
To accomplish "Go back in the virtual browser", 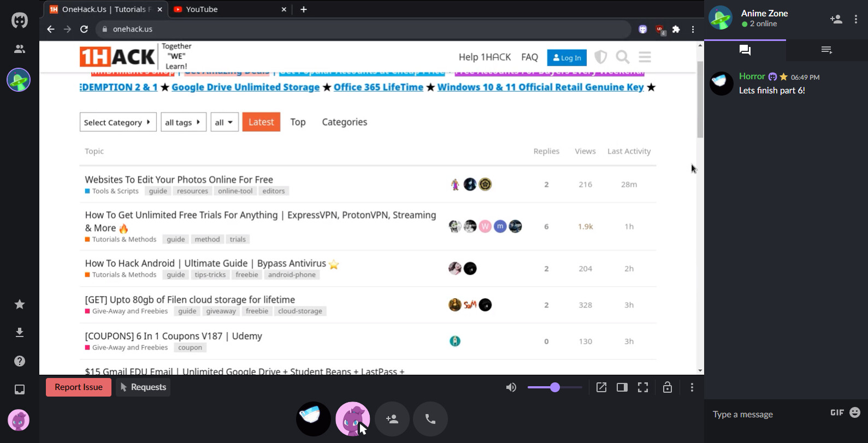I will coord(51,29).
